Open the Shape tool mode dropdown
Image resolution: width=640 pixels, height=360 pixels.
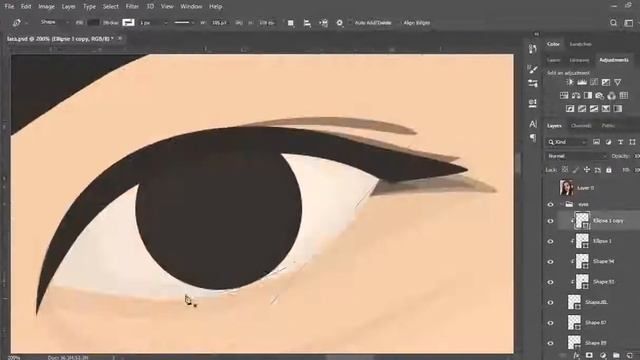[54, 22]
